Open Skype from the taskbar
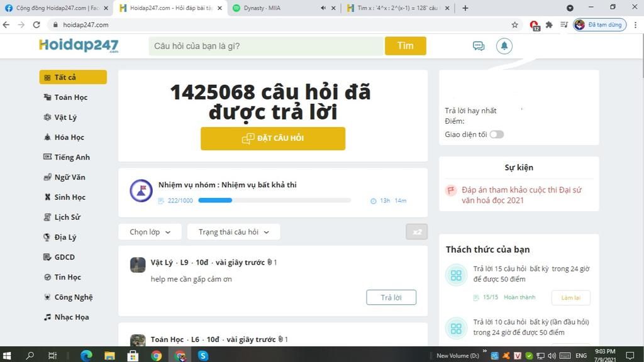644x362 pixels. 203,356
